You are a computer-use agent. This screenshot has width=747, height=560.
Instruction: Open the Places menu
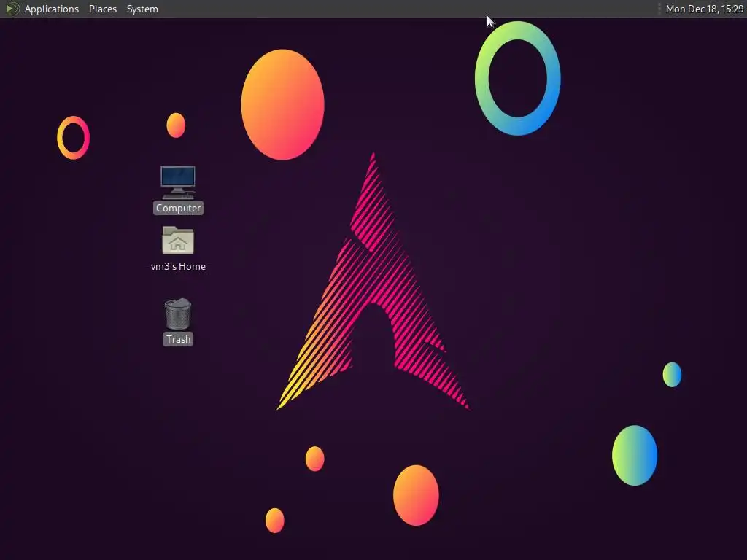click(103, 9)
